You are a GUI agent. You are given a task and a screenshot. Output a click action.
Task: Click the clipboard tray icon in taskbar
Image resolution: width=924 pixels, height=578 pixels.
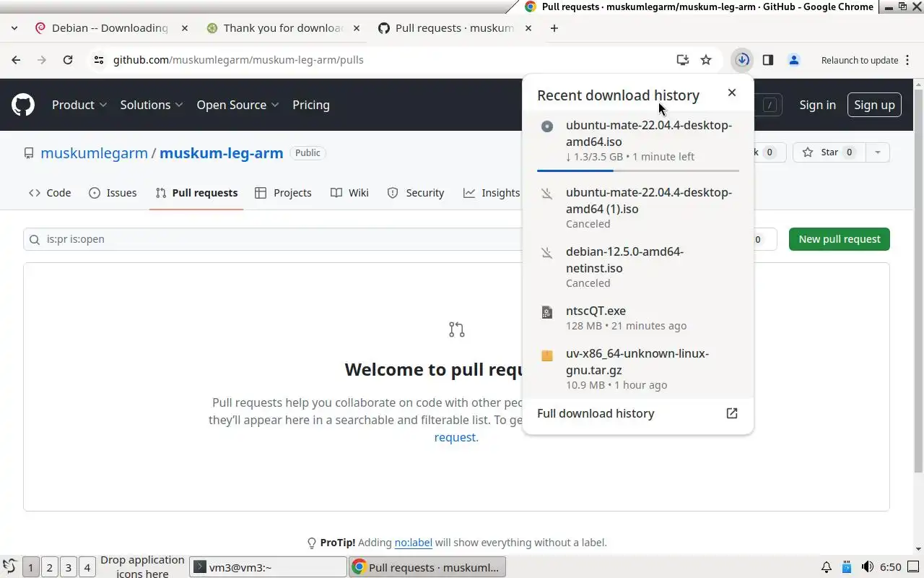click(x=847, y=567)
